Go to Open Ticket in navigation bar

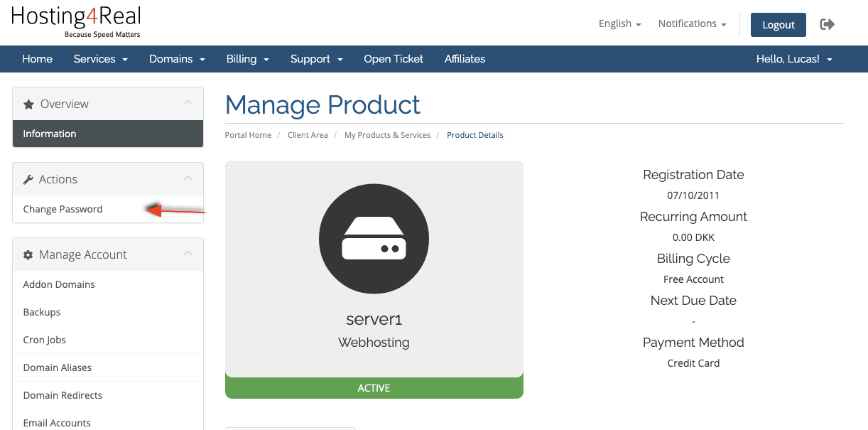[394, 59]
